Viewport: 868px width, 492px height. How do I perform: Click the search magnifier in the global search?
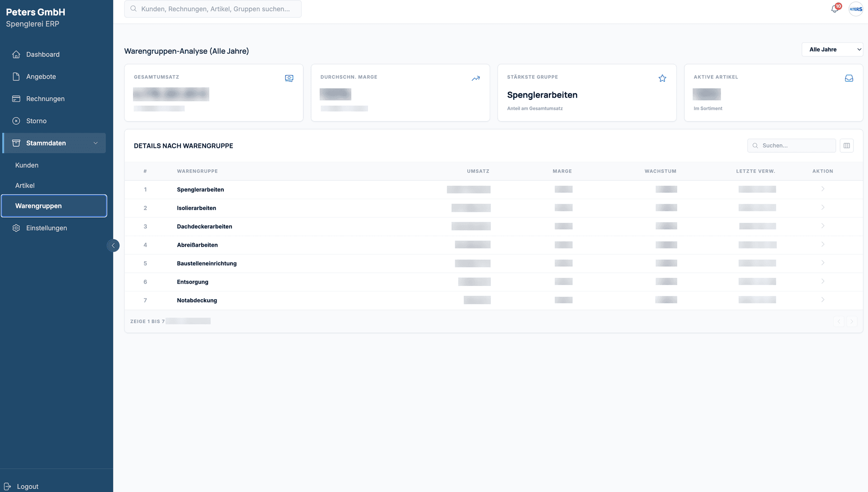[133, 9]
